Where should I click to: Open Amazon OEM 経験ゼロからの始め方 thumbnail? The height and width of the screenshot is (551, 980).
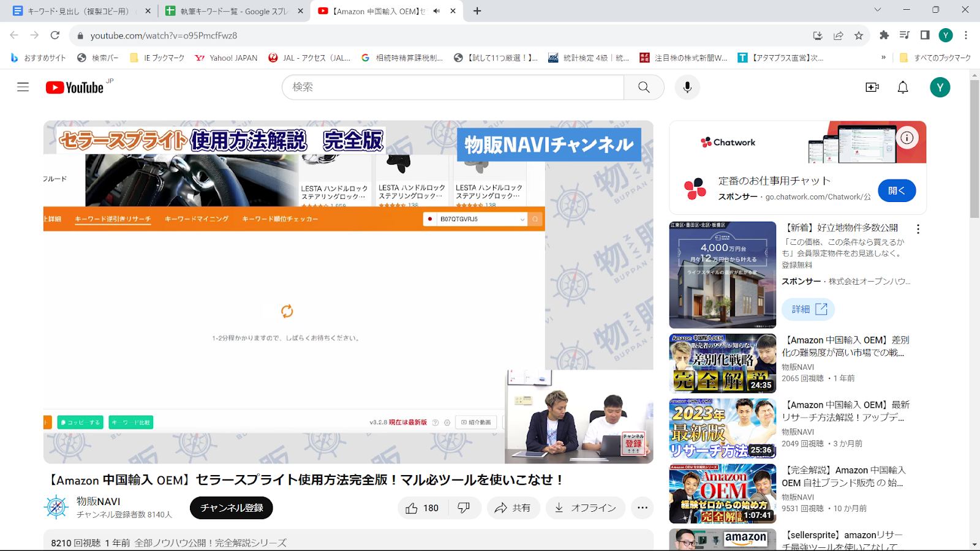coord(723,493)
